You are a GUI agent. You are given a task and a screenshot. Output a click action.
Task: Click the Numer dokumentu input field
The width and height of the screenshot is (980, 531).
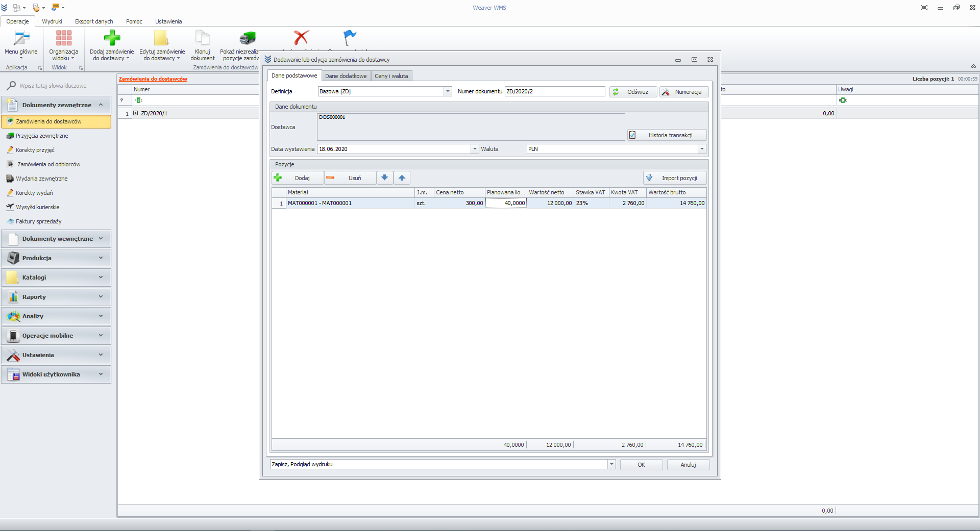tap(555, 91)
